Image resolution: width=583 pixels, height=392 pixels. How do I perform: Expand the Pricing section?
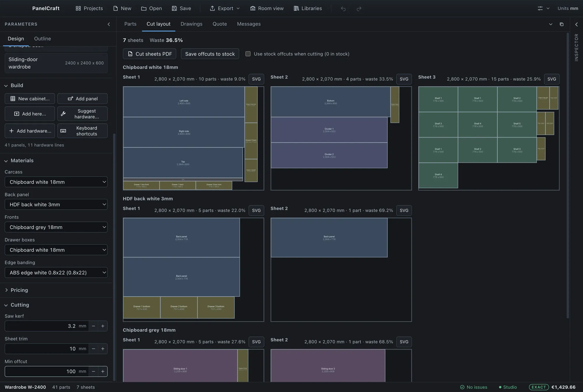[x=16, y=290]
